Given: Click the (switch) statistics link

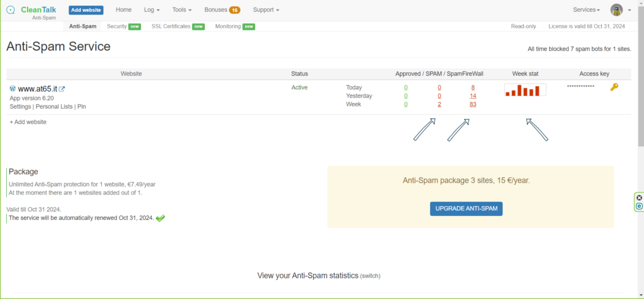Looking at the screenshot, I should click(x=370, y=276).
